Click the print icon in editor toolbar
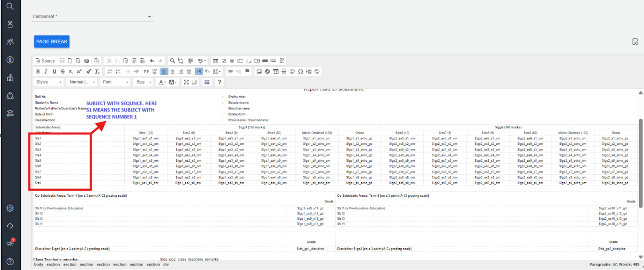Screen dimensions: 644x270 [x=87, y=61]
